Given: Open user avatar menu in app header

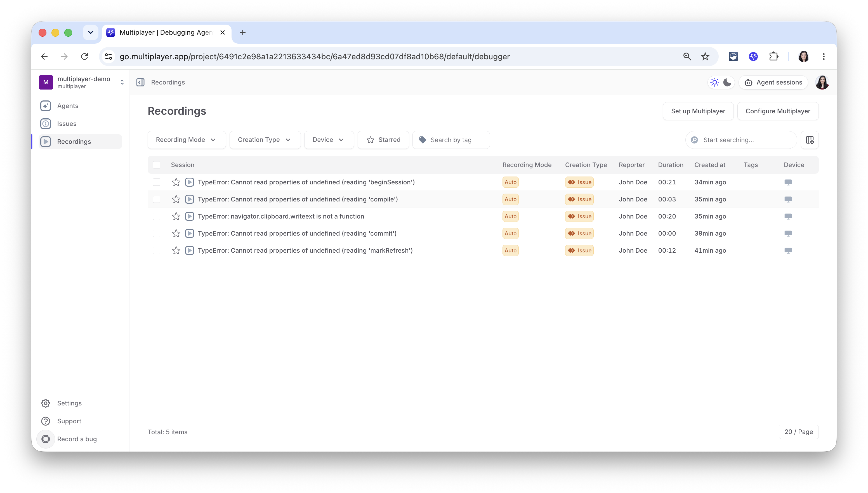Looking at the screenshot, I should pos(822,82).
